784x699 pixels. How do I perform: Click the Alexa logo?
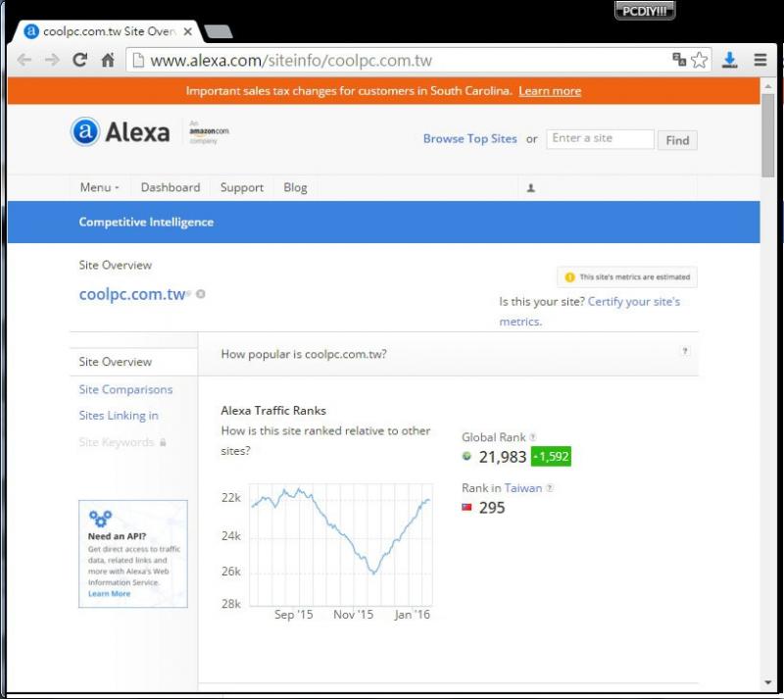pyautogui.click(x=120, y=132)
